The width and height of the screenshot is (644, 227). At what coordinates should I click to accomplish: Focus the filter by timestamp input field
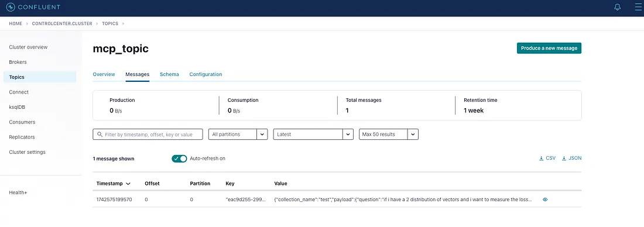(148, 134)
